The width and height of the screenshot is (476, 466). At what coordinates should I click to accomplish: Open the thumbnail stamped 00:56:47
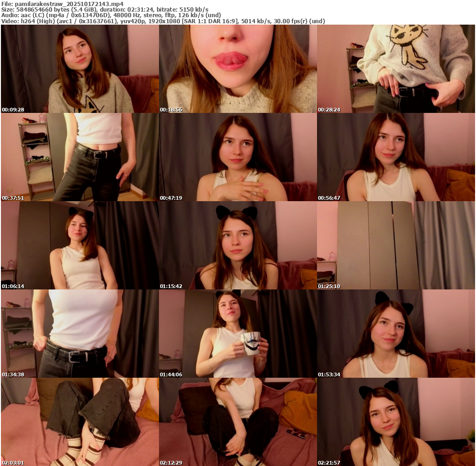[x=396, y=157]
